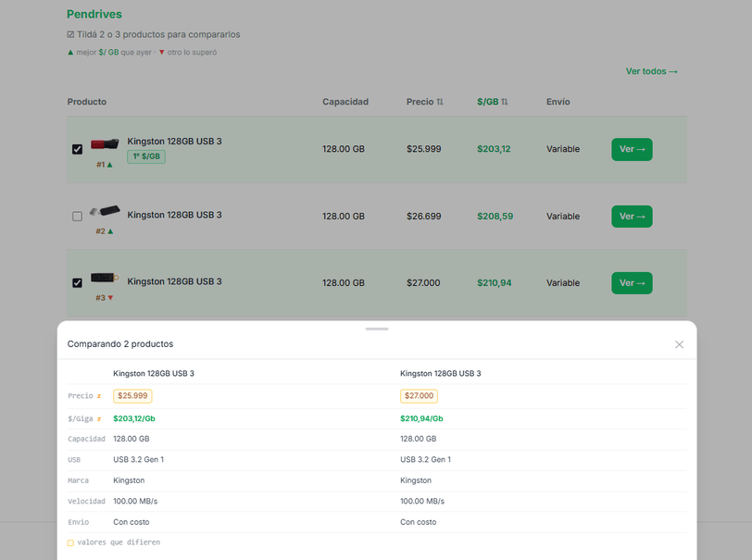Click the third black pendrive image
The width and height of the screenshot is (752, 560).
point(105,277)
